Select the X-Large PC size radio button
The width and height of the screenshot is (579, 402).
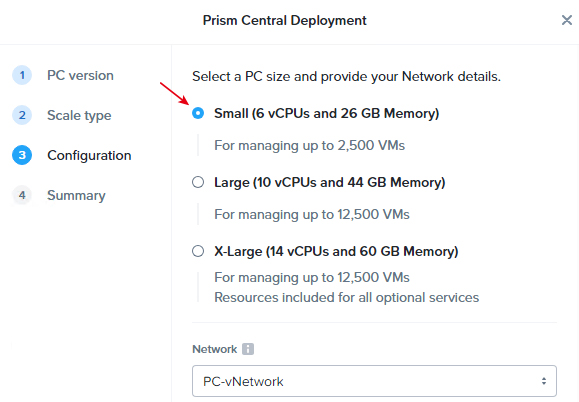[x=198, y=251]
